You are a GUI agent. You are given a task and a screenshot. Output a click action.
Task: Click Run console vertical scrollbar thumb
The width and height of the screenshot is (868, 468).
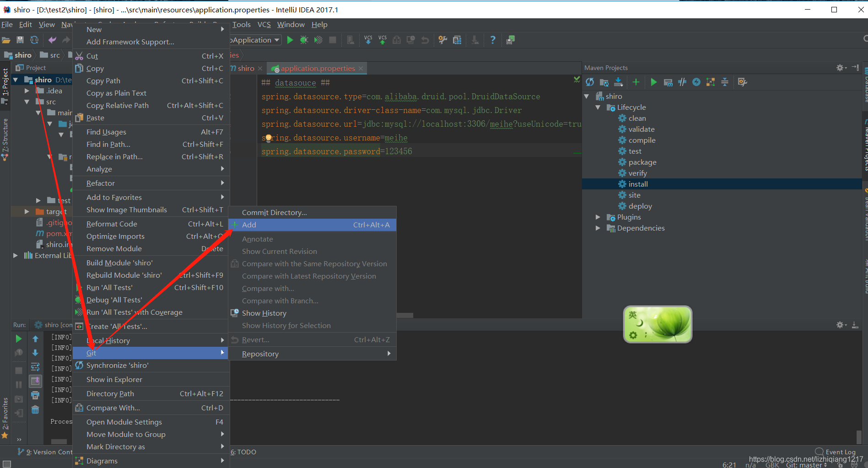(859, 436)
